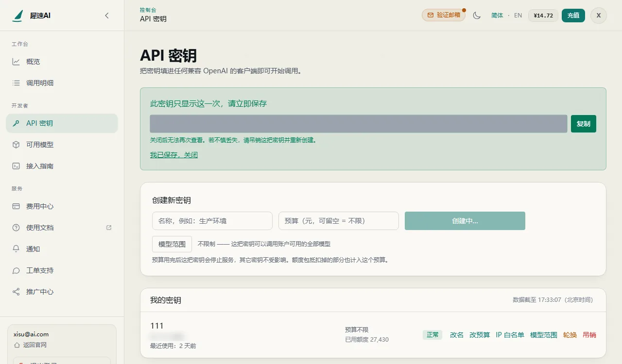Click the 充值 button
622x364 pixels.
pyautogui.click(x=573, y=16)
